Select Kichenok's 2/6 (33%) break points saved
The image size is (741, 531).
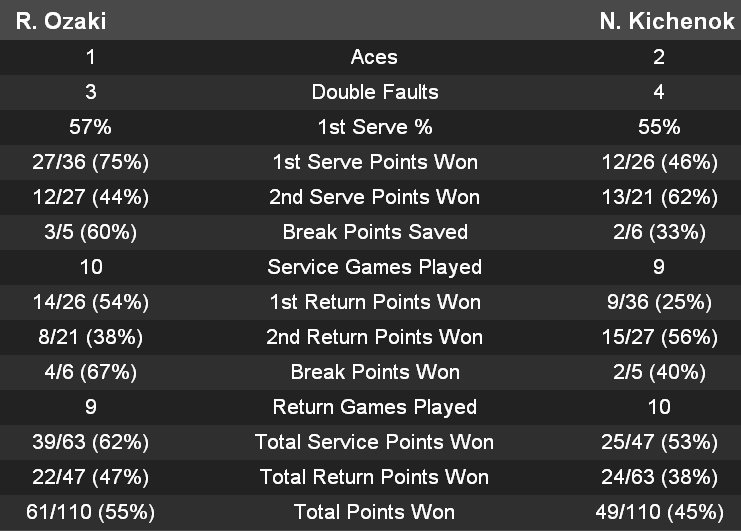[x=659, y=232]
